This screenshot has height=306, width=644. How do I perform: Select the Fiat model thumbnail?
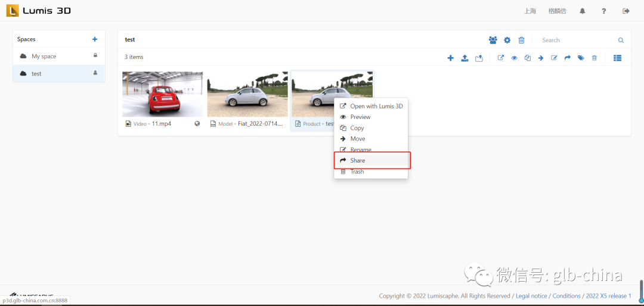pos(247,94)
